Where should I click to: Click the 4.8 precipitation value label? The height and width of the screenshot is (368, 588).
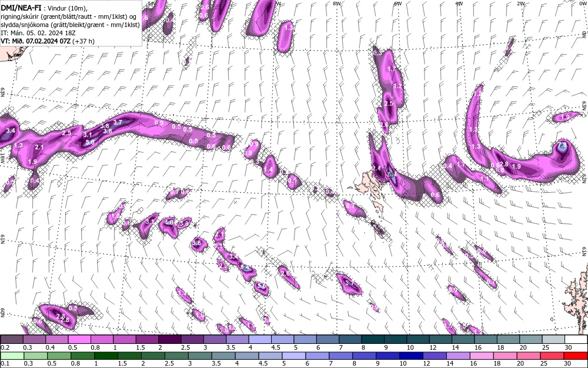pos(169,222)
